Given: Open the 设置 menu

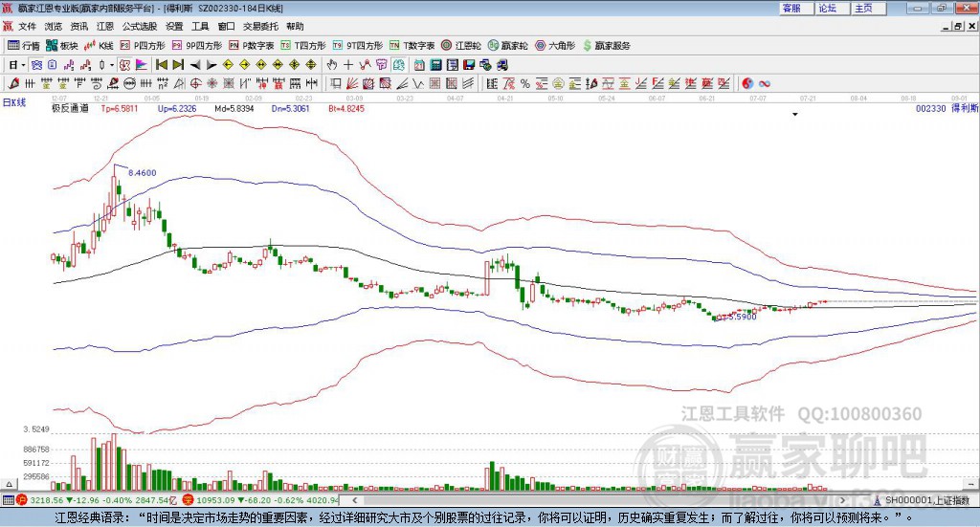Looking at the screenshot, I should pos(174,26).
